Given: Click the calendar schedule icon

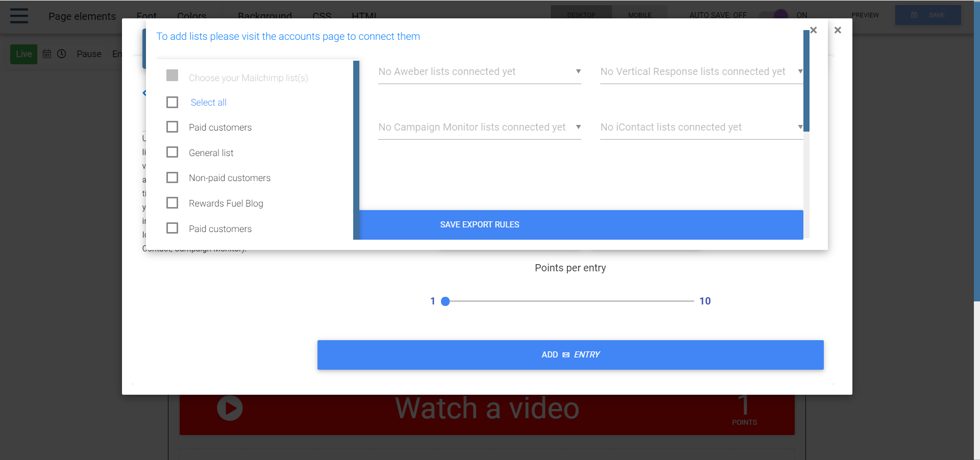Looking at the screenshot, I should pos(46,54).
